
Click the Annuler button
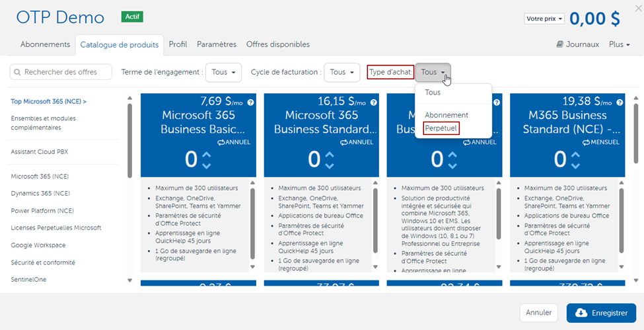click(x=539, y=313)
